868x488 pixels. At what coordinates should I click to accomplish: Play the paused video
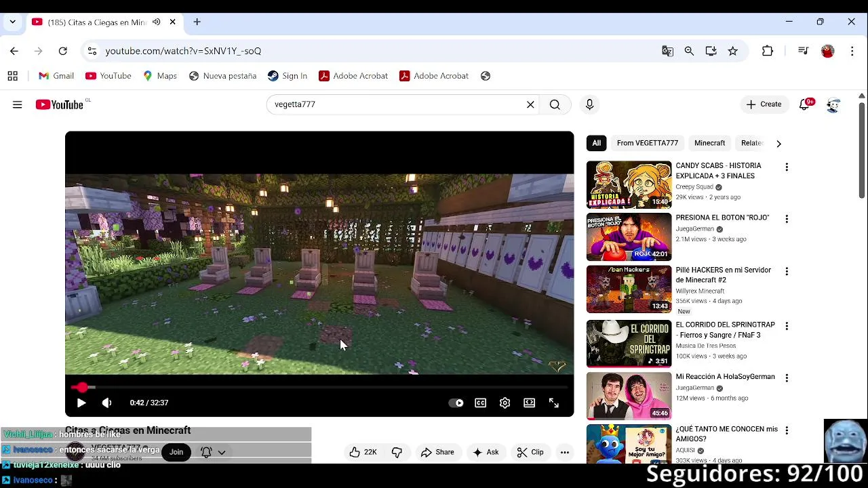click(81, 403)
